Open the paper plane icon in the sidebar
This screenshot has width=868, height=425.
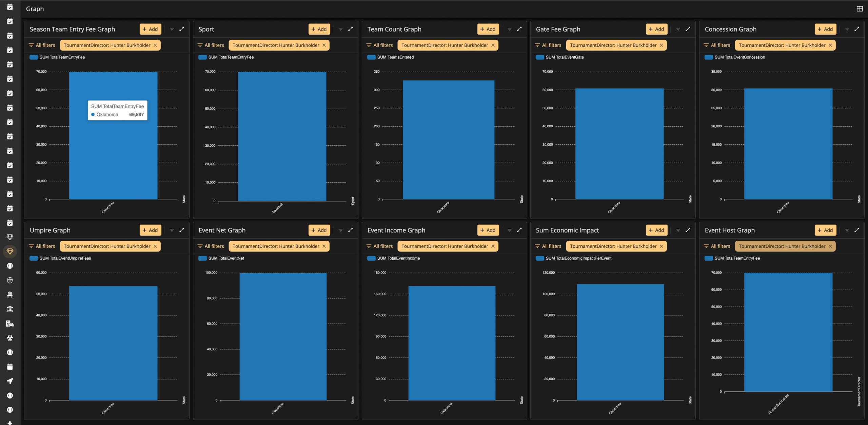point(10,381)
